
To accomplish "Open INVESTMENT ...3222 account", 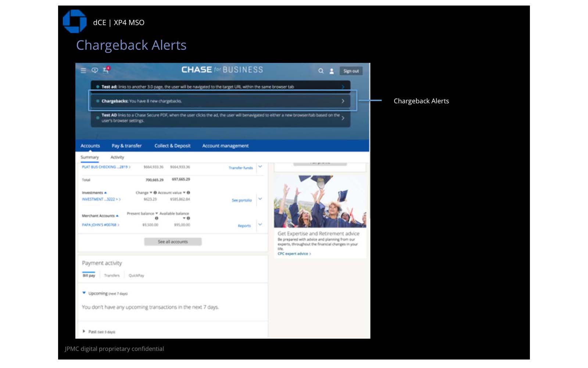I will click(101, 199).
